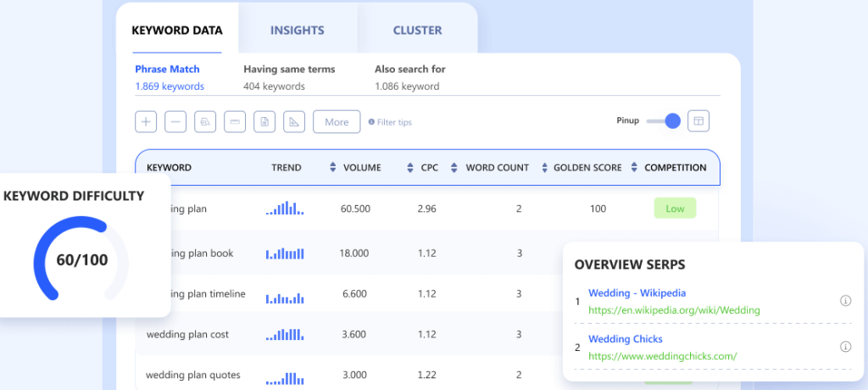Click the set-square triangle filter icon
This screenshot has width=868, height=390.
tap(294, 122)
